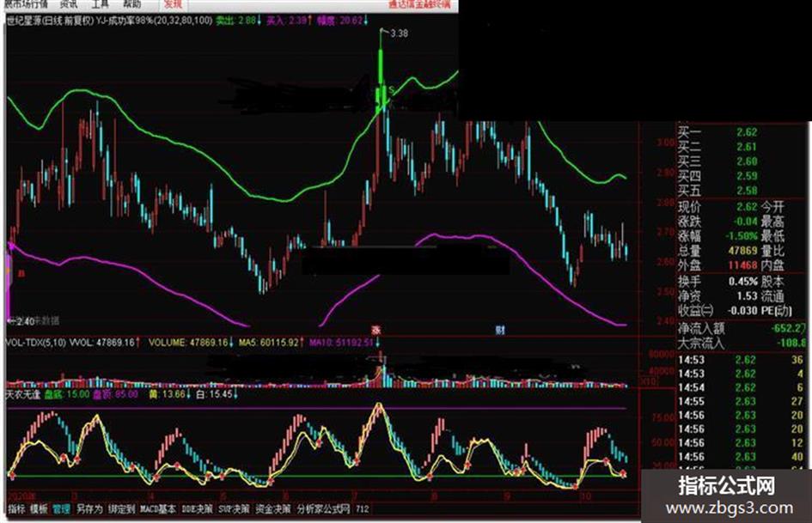The height and width of the screenshot is (523, 812).
Task: Open the 市场行情 menu
Action: click(x=26, y=4)
